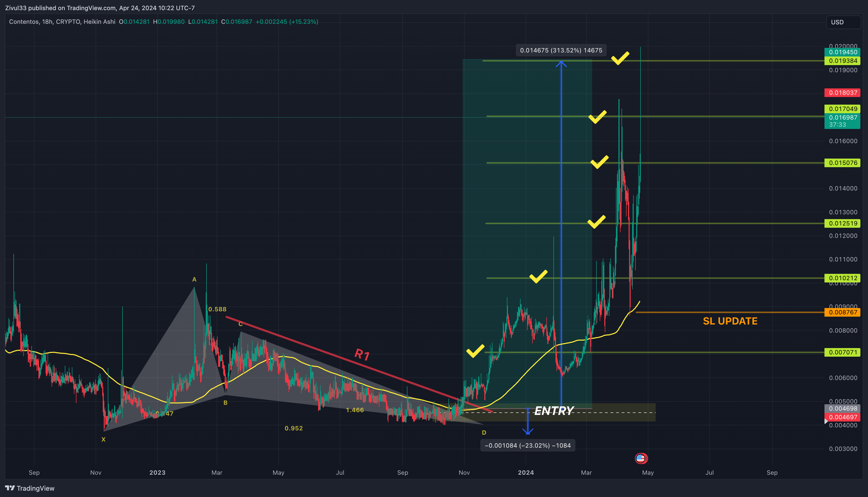Screen dimensions: 868x497
Task: Click the 2024 label on the time axis
Action: tap(526, 472)
